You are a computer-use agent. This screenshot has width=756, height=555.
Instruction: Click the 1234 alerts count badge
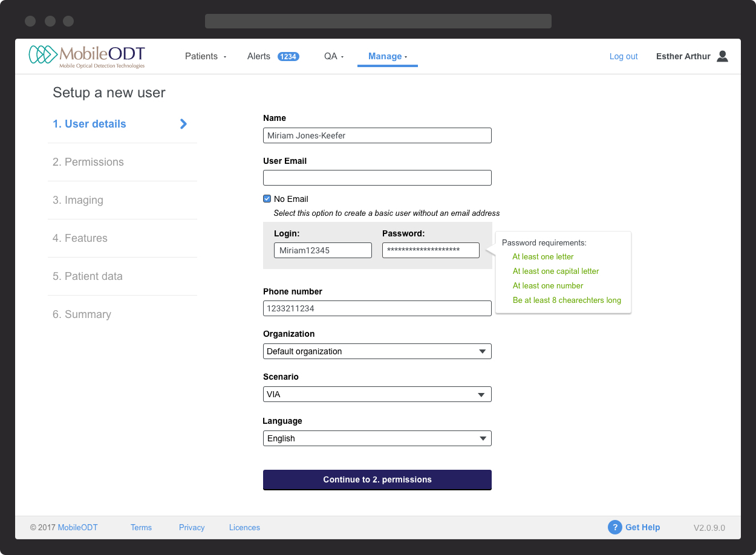pyautogui.click(x=288, y=56)
